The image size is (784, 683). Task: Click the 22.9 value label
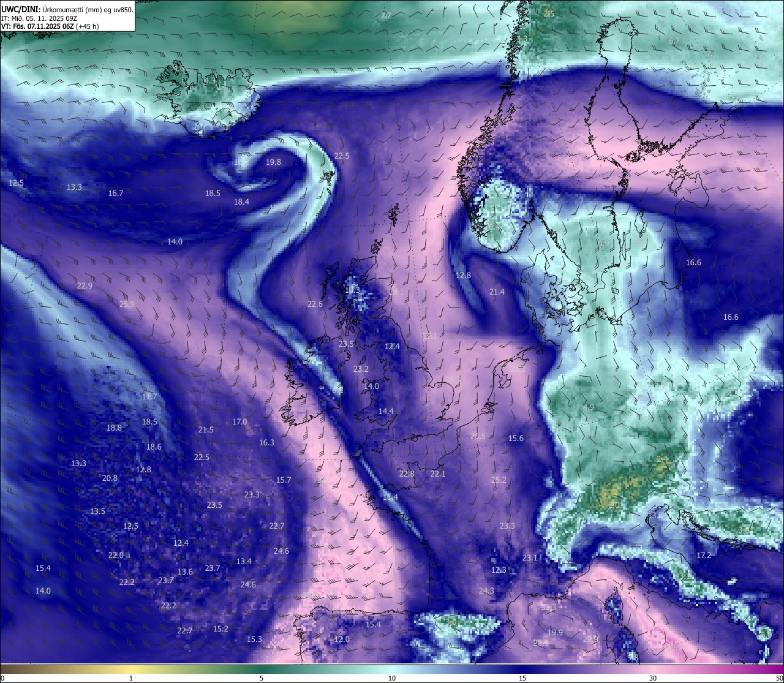tap(85, 286)
